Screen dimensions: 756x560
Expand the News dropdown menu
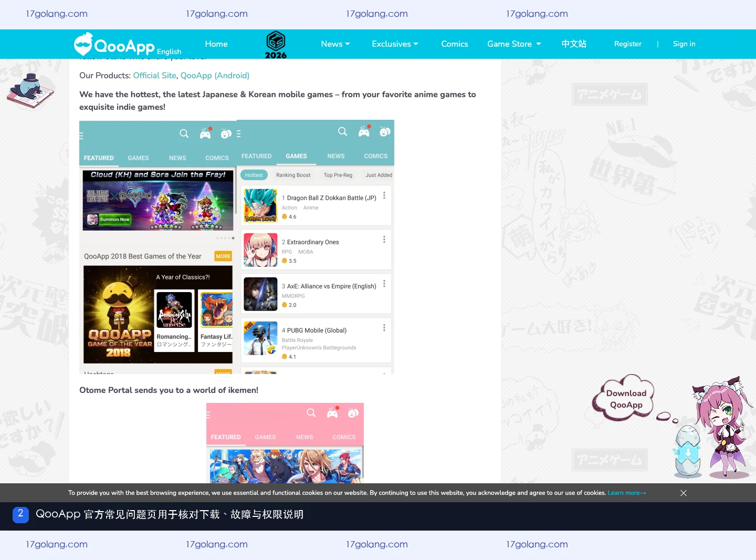[335, 44]
